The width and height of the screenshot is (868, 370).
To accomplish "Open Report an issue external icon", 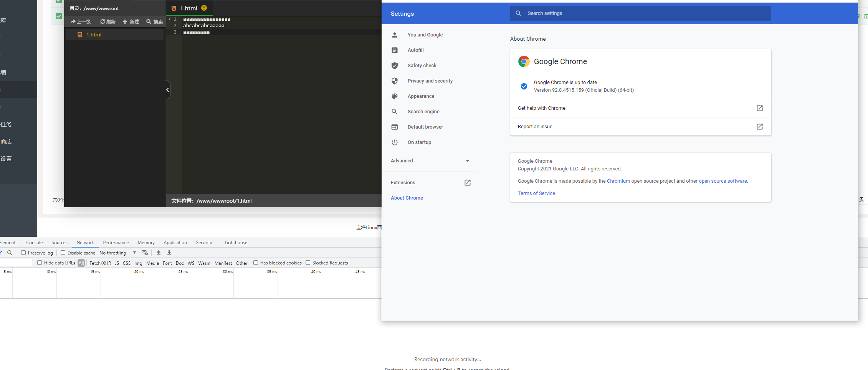I will 760,127.
